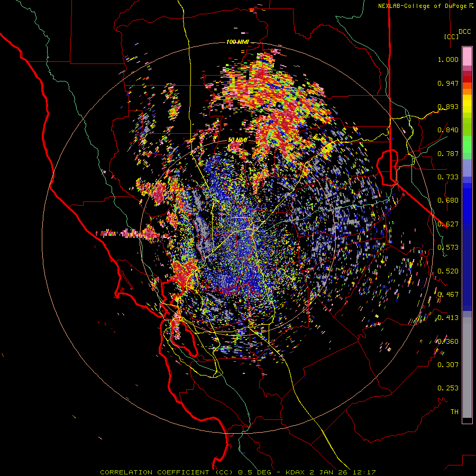
Task: Pick the bright green legend color band
Action: (467, 144)
